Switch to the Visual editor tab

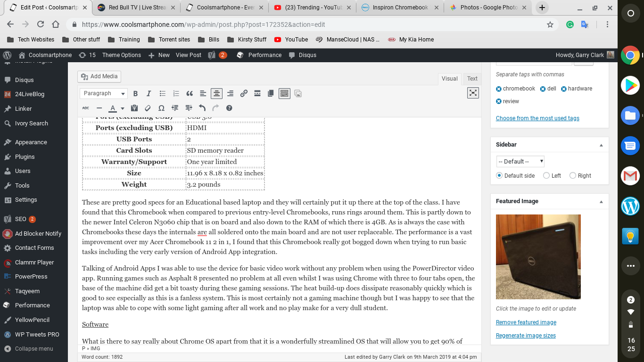[449, 79]
